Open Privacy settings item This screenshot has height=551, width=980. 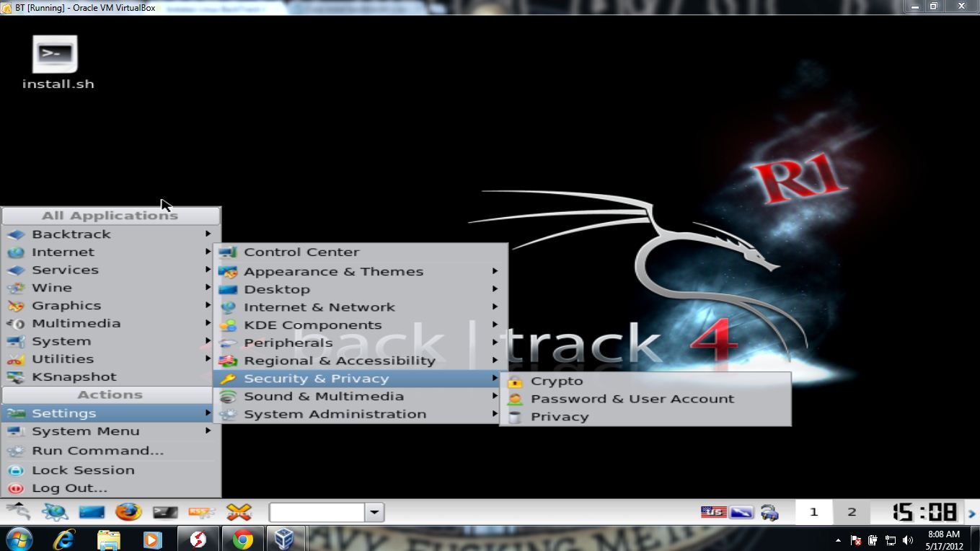645,417
